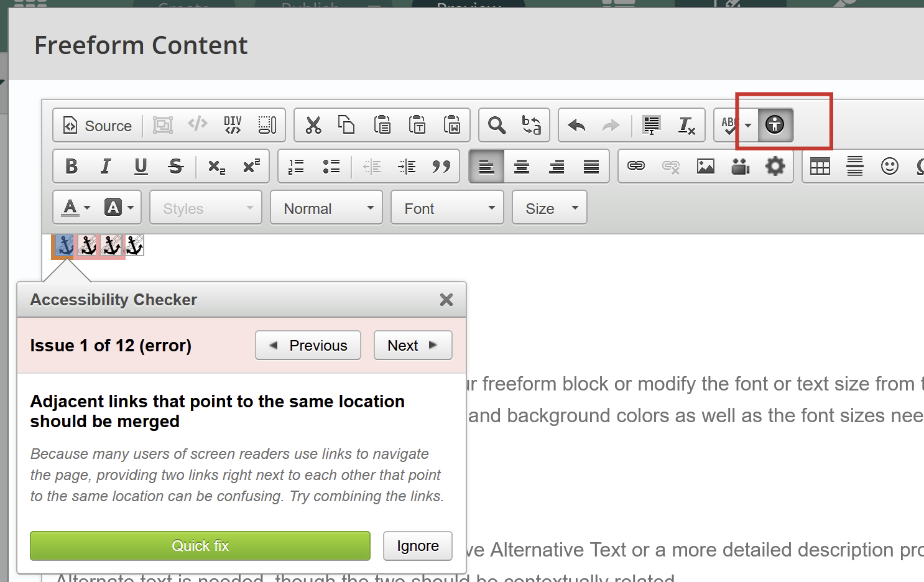Apply block quote formatting
Image resolution: width=924 pixels, height=582 pixels.
pos(441,166)
